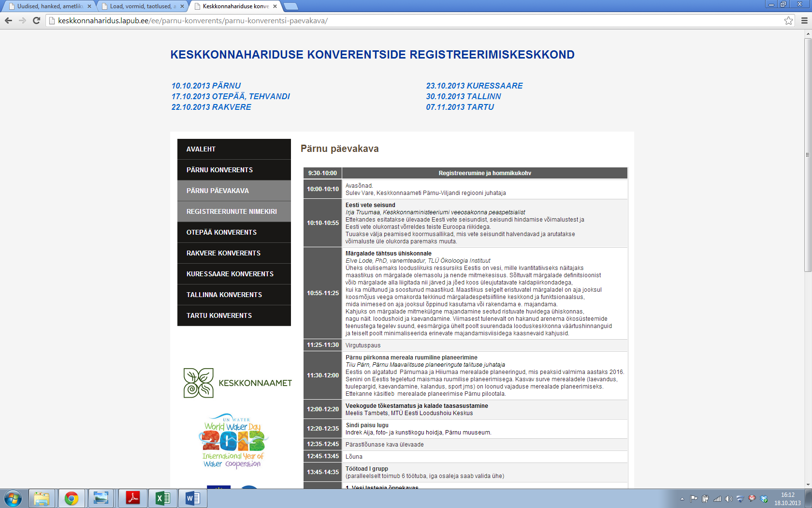812x508 pixels.
Task: Click the scrollbar down arrow
Action: [808, 484]
